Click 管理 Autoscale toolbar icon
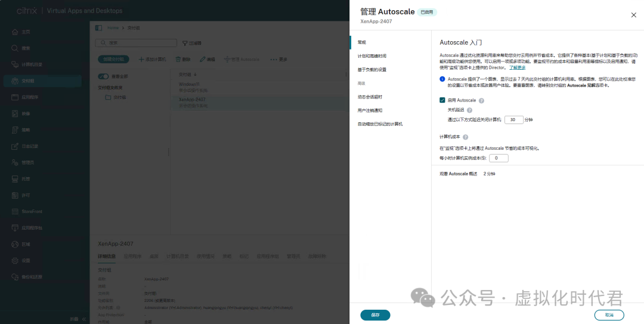This screenshot has height=324, width=644. point(227,60)
